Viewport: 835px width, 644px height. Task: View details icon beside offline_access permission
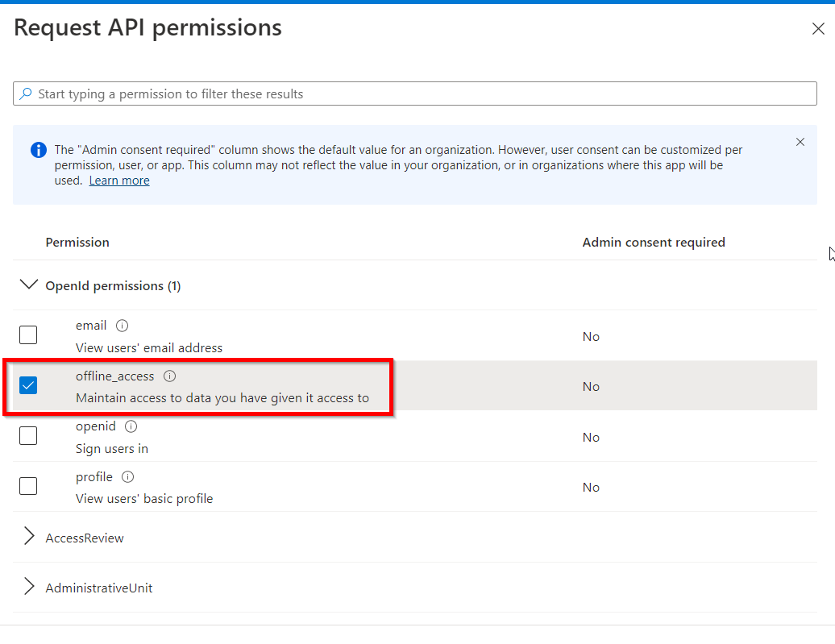[169, 375]
